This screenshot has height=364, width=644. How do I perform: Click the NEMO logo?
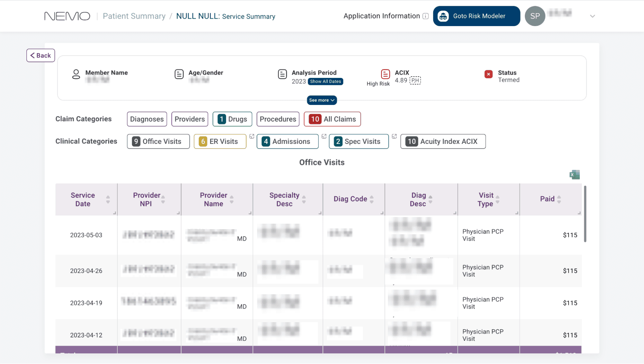(x=67, y=16)
